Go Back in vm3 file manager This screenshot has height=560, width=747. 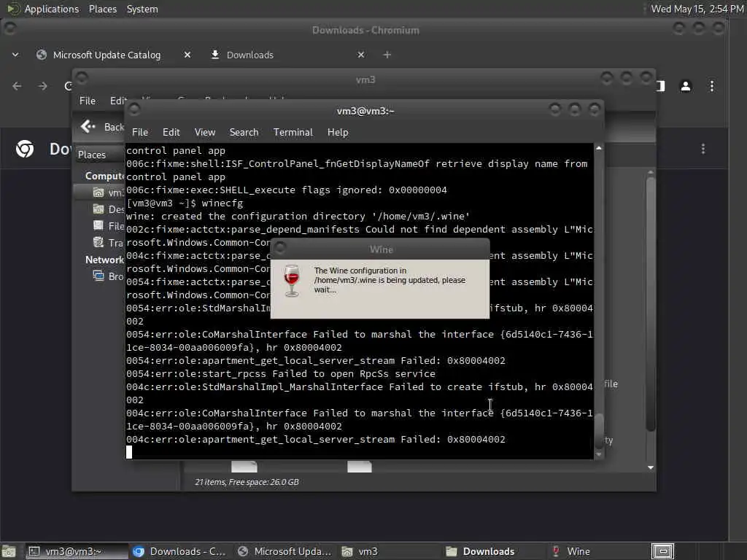(x=102, y=127)
